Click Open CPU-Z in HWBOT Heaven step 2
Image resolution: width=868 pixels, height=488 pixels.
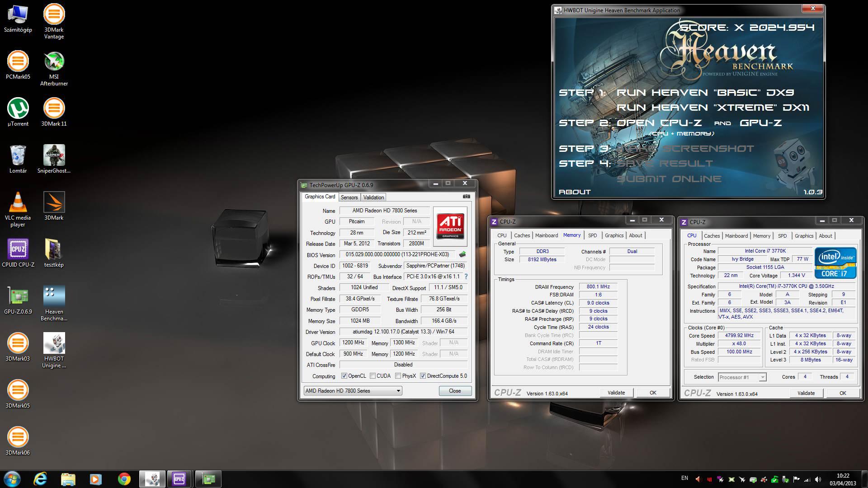pos(659,123)
